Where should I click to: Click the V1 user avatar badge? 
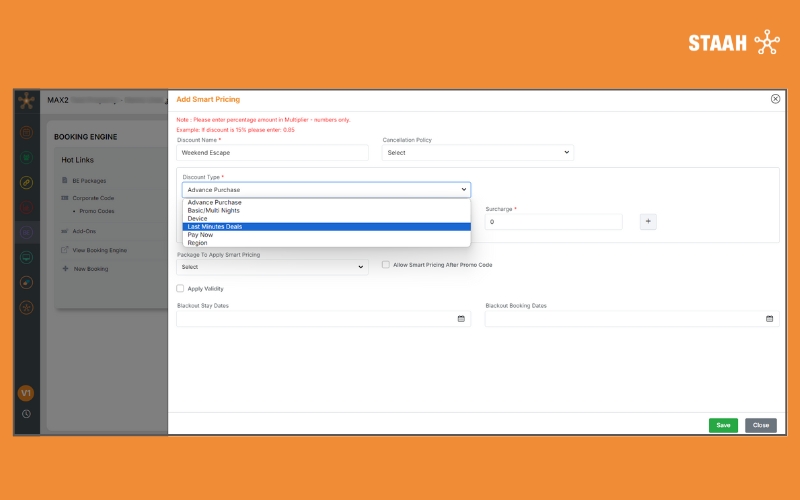[26, 393]
